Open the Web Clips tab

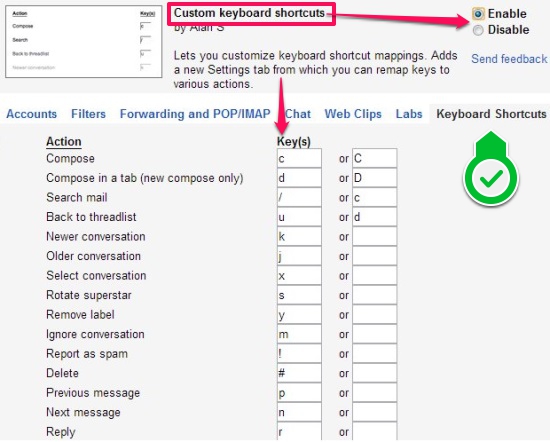pos(353,114)
